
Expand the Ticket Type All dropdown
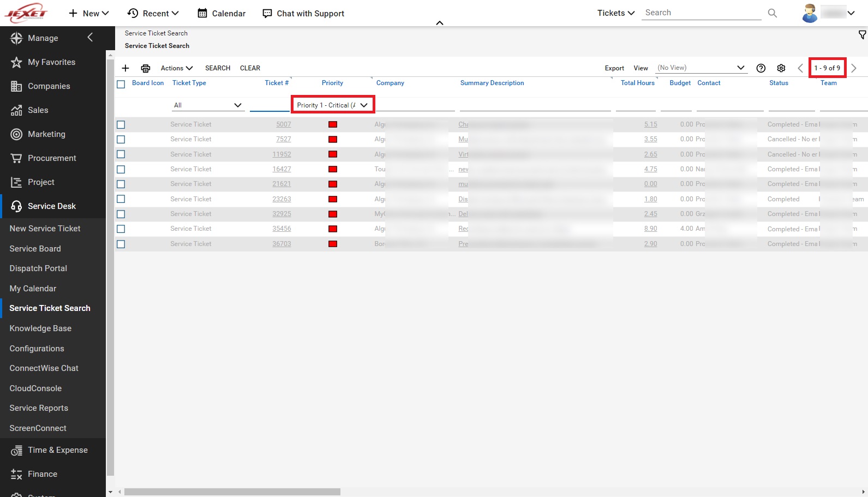[207, 105]
